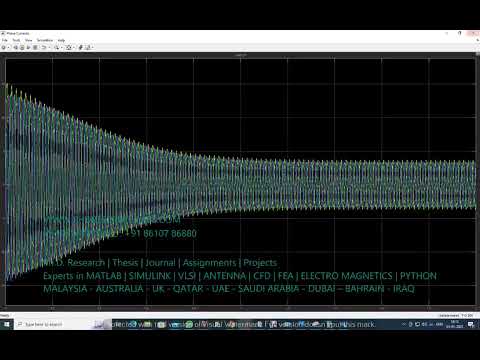Open the View menu
The width and height of the screenshot is (480, 360).
click(29, 40)
